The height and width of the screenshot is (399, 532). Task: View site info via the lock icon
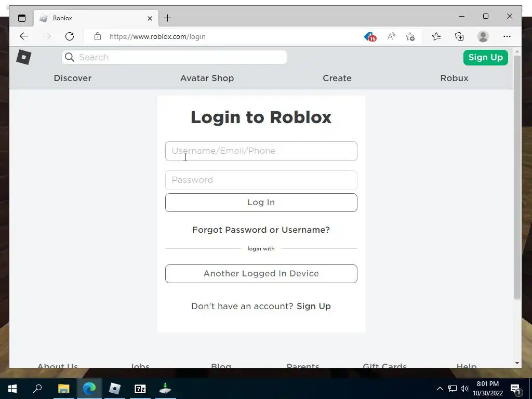coord(98,36)
